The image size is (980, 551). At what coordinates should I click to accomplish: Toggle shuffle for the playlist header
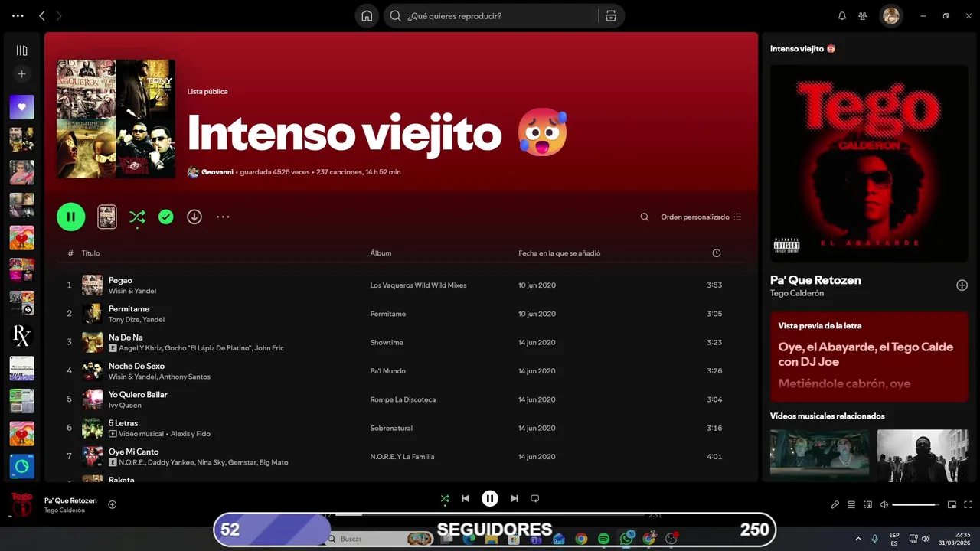coord(137,217)
